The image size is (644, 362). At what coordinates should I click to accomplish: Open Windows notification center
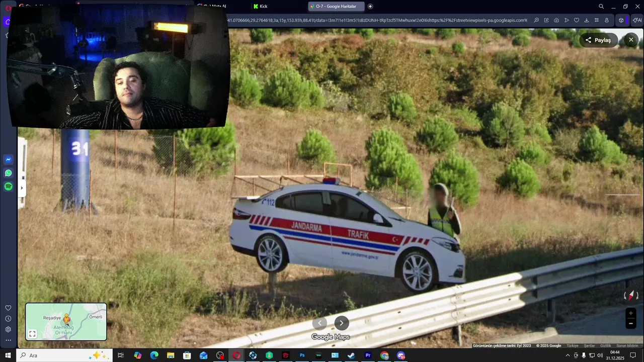point(633,355)
